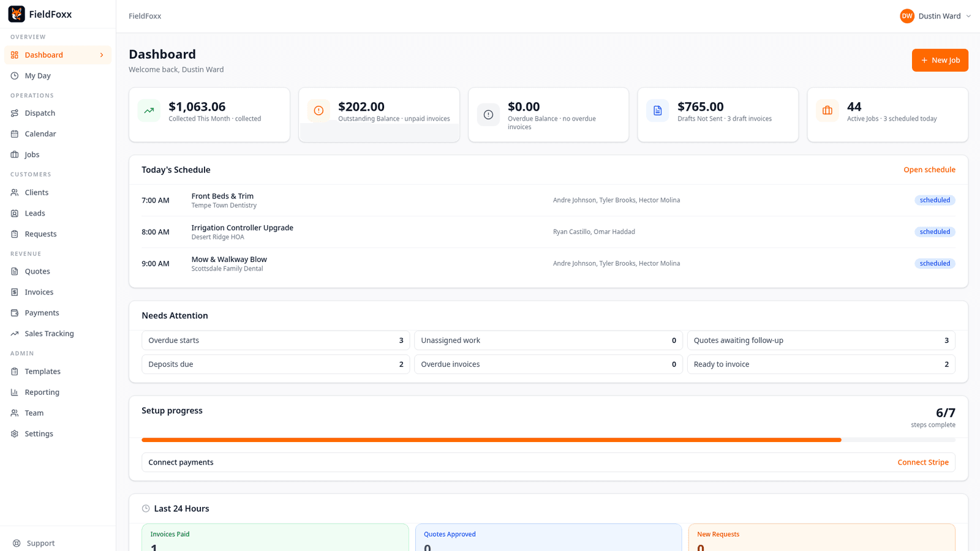The image size is (980, 551).
Task: Click the Active Jobs briefcase icon
Action: 827,111
